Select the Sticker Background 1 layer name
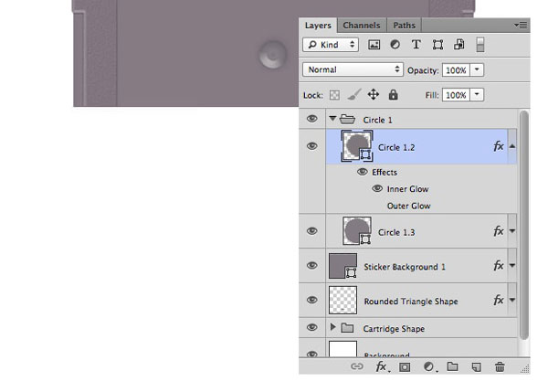Viewport: 548px width, 392px height. (405, 267)
